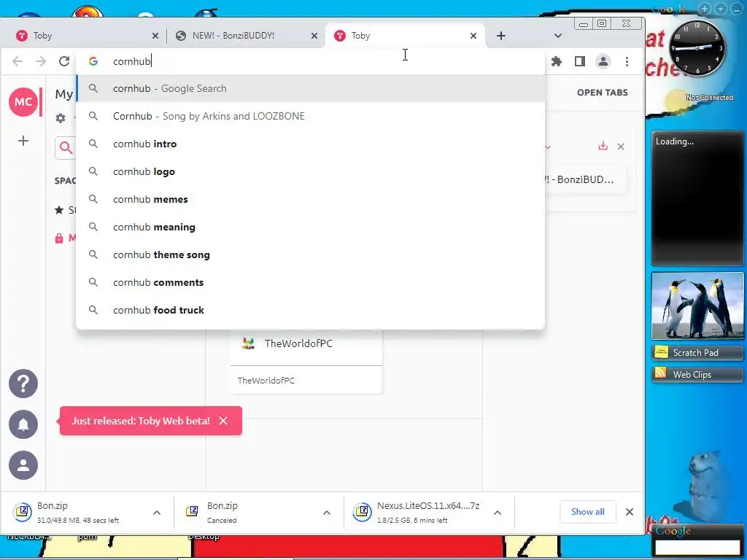Select the 'cornhub meaning' suggestion
Viewport: 747px width, 560px height.
click(x=310, y=227)
